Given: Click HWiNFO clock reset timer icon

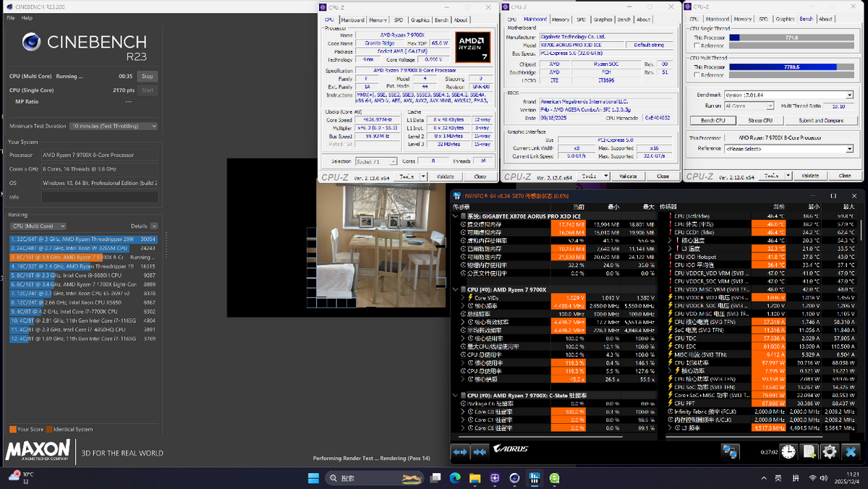Looking at the screenshot, I should 788,452.
